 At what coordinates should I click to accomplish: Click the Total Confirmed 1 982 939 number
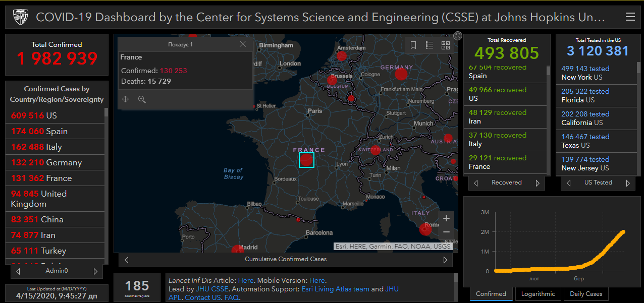pyautogui.click(x=57, y=58)
